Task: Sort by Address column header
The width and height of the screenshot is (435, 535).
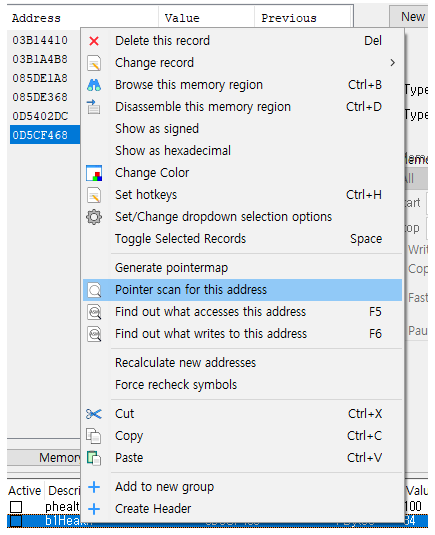Action: pos(83,18)
